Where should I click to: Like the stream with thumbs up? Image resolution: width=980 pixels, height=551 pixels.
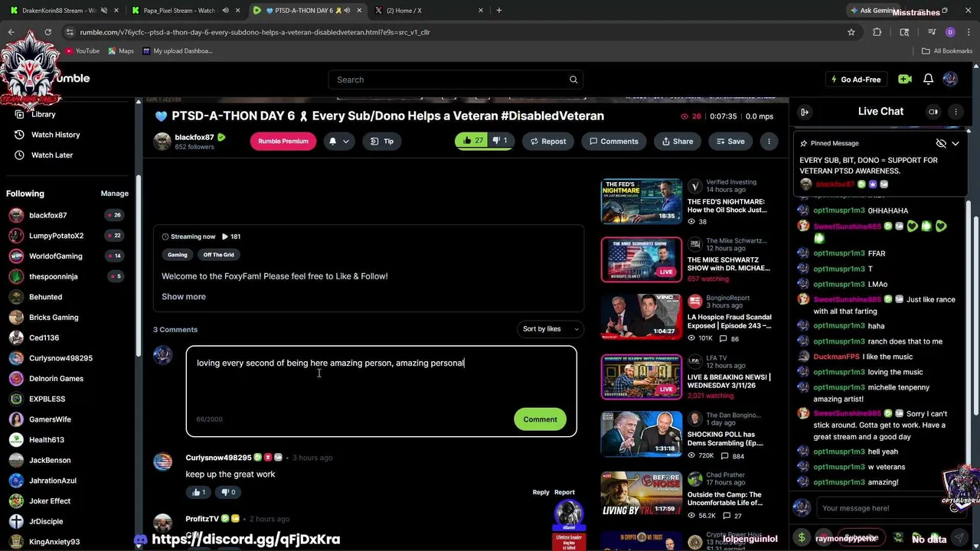(x=472, y=141)
